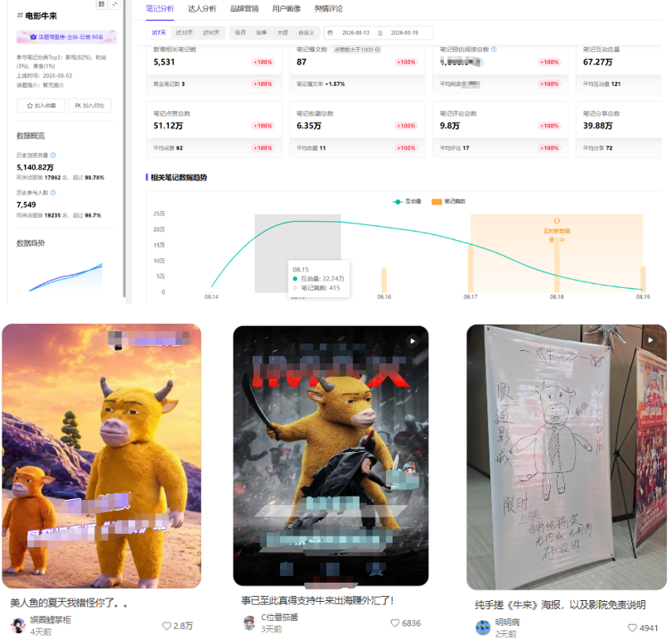
Task: Click PK 加入对比 button
Action: pos(89,106)
